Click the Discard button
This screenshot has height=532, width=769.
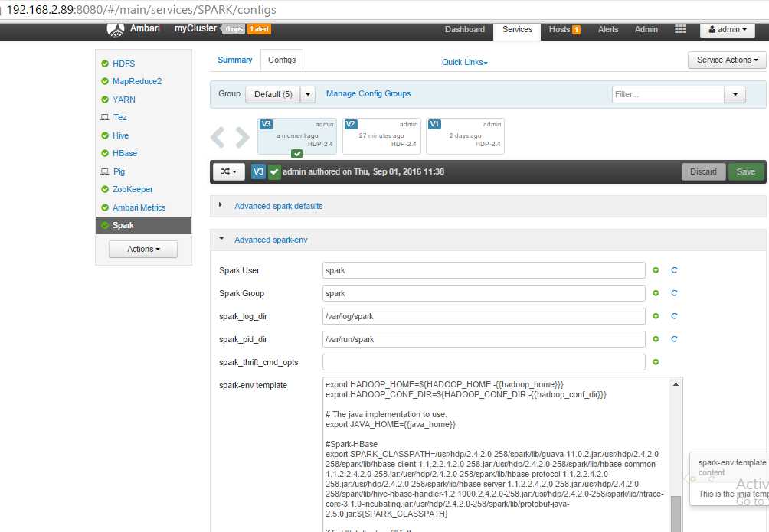703,171
